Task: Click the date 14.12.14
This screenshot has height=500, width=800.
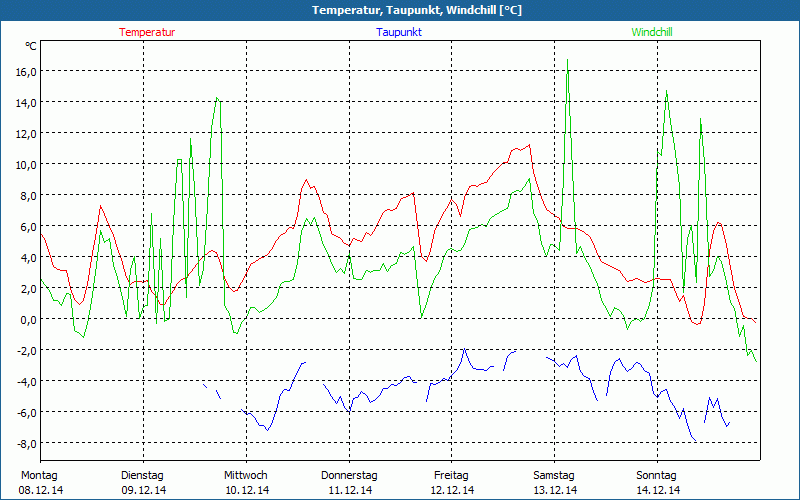Action: point(658,490)
